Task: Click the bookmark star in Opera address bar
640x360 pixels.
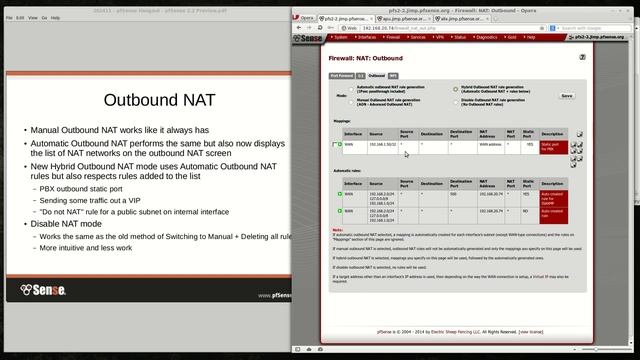Action: pos(542,28)
